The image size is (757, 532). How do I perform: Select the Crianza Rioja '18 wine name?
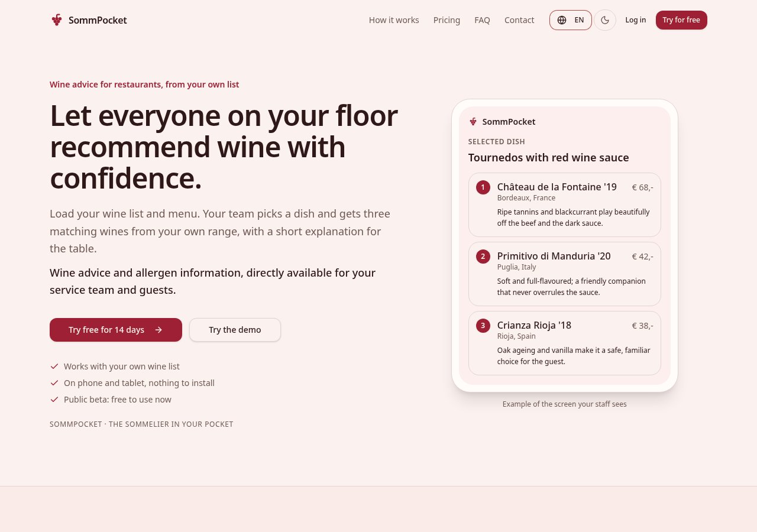[535, 325]
